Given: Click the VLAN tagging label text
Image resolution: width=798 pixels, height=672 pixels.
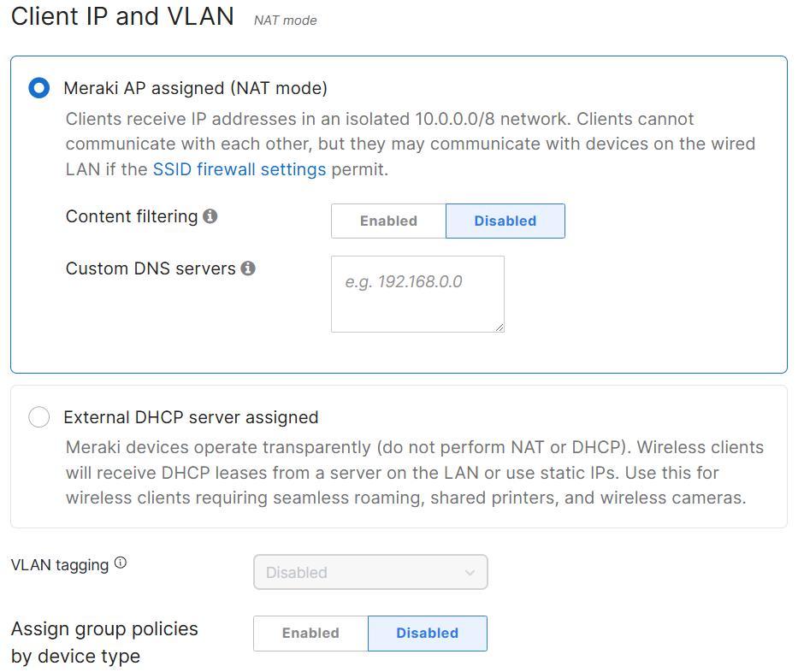Looking at the screenshot, I should point(60,565).
